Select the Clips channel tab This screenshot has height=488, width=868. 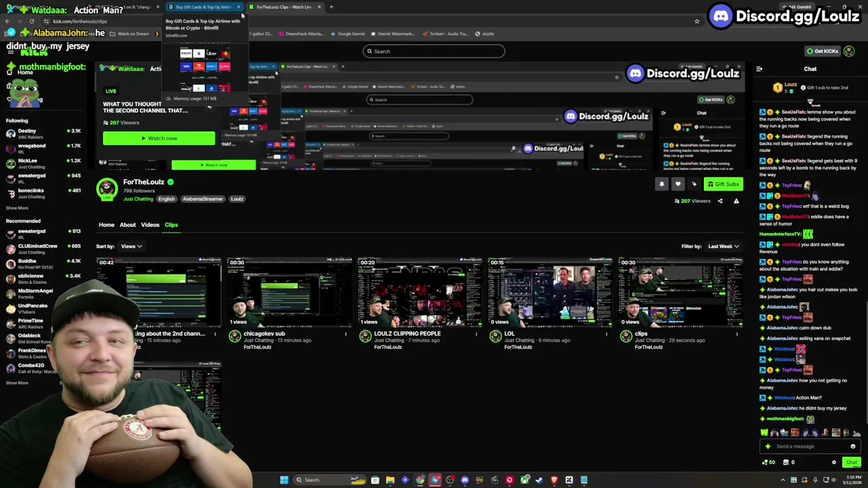(171, 224)
